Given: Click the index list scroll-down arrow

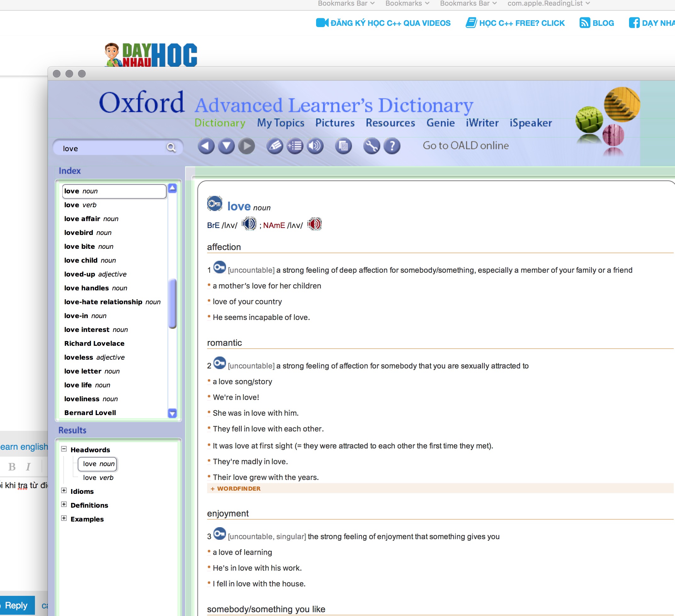Looking at the screenshot, I should click(173, 413).
